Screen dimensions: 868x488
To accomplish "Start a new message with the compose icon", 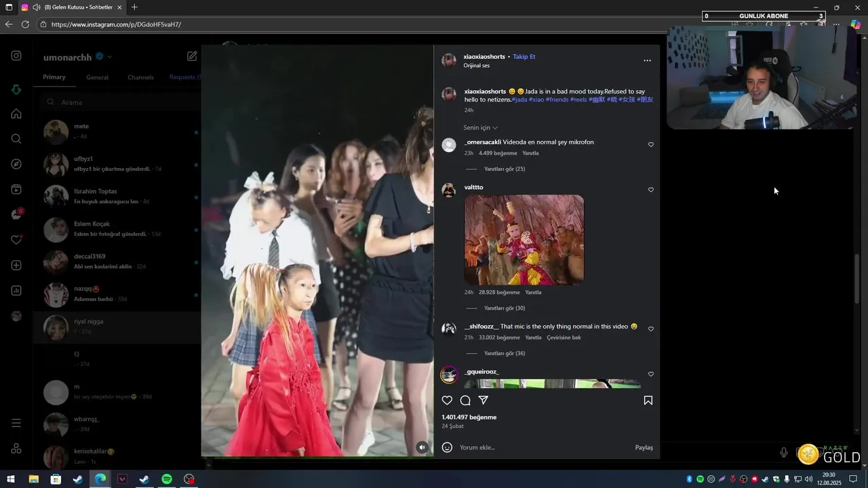I will point(192,56).
